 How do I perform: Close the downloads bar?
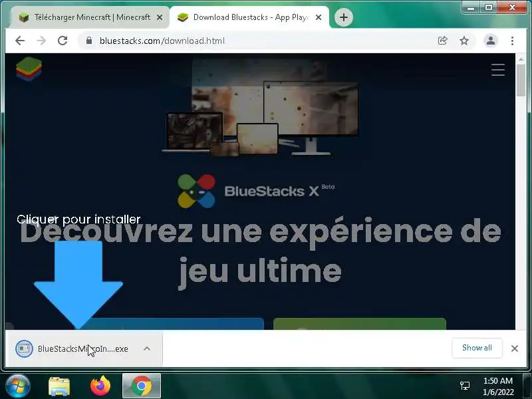click(x=514, y=348)
